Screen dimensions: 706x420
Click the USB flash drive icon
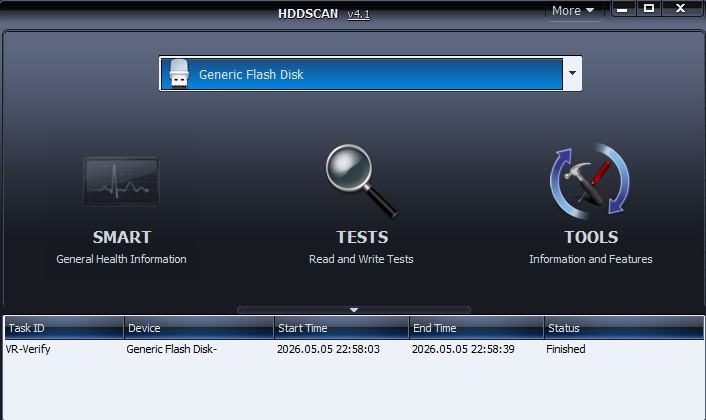(x=179, y=74)
